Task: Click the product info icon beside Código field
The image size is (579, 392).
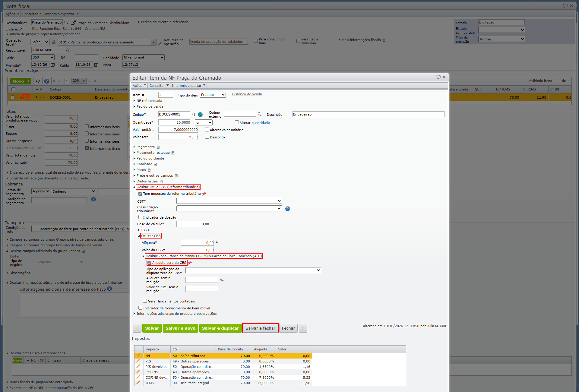Action: tap(200, 115)
